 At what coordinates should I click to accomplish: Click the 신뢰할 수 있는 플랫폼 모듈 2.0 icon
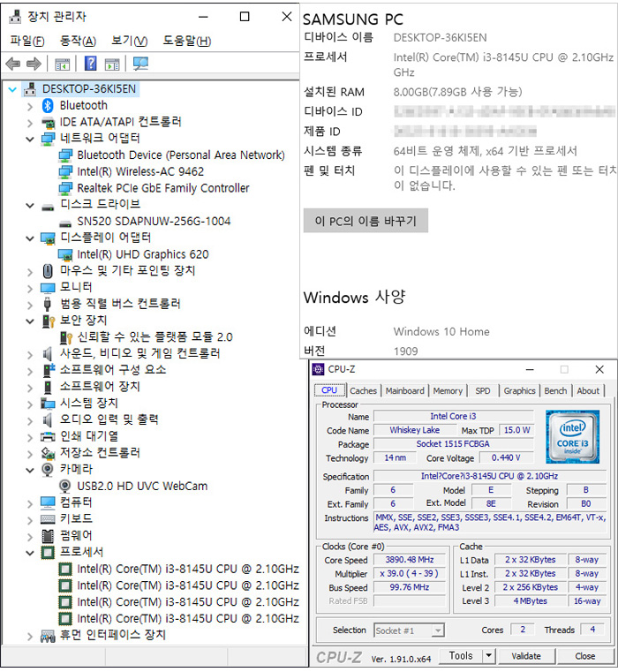pyautogui.click(x=65, y=337)
